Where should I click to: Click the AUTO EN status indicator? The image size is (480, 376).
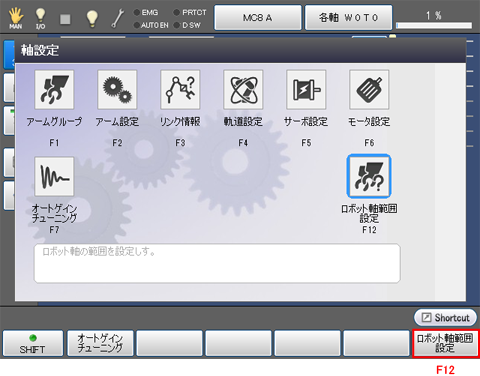point(151,25)
